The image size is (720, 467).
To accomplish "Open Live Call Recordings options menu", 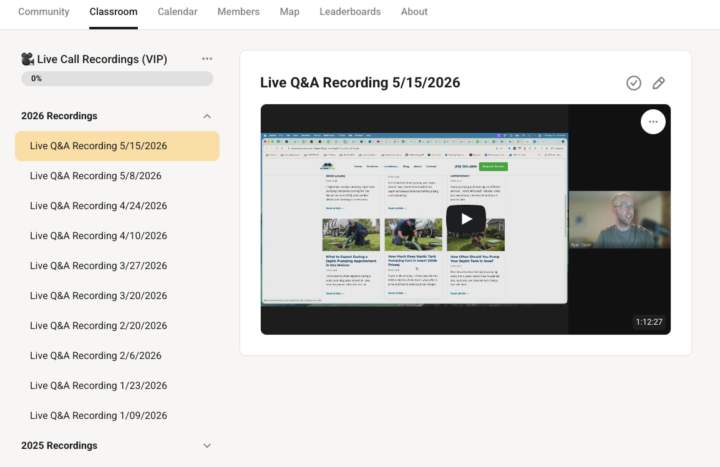I will [207, 59].
